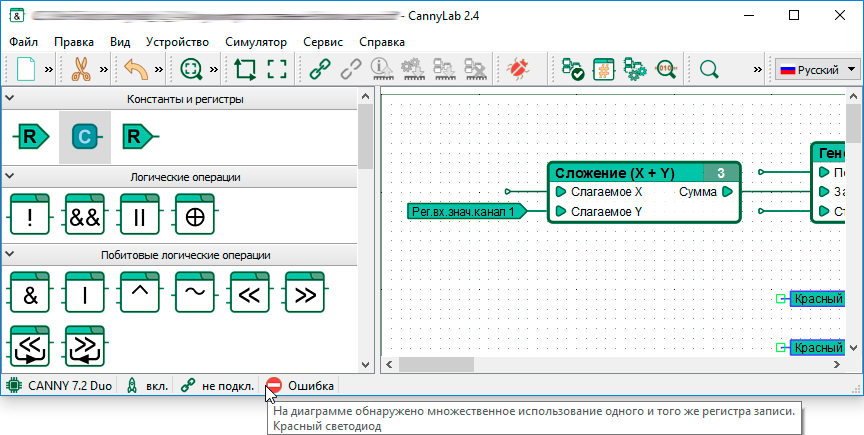Click the dashed full-screen frame icon

[x=277, y=69]
